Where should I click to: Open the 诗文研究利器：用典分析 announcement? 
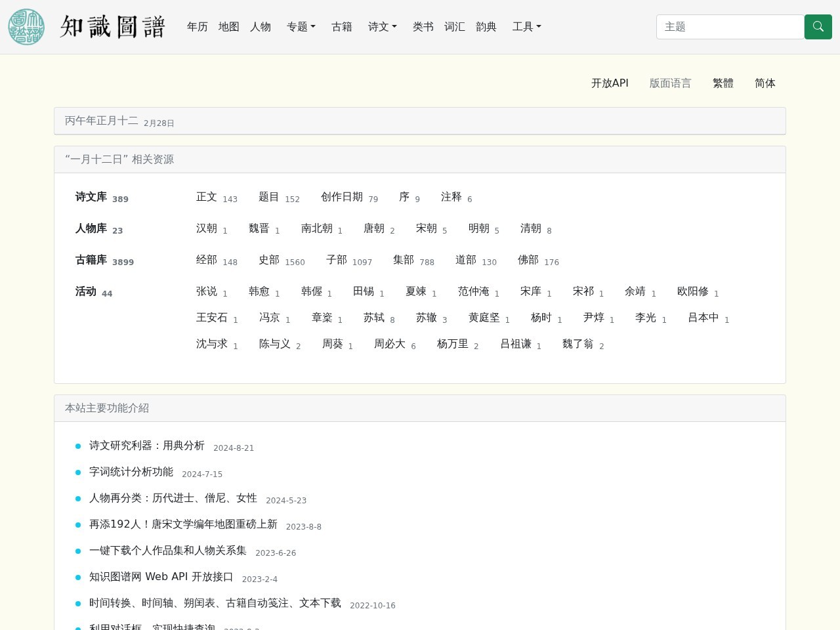(147, 446)
